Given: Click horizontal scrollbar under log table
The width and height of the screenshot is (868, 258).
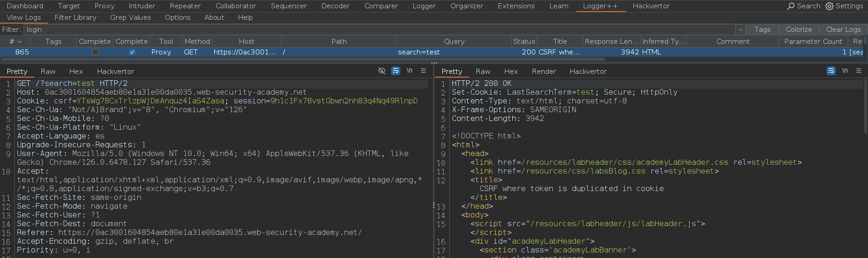Looking at the screenshot, I should 303,59.
